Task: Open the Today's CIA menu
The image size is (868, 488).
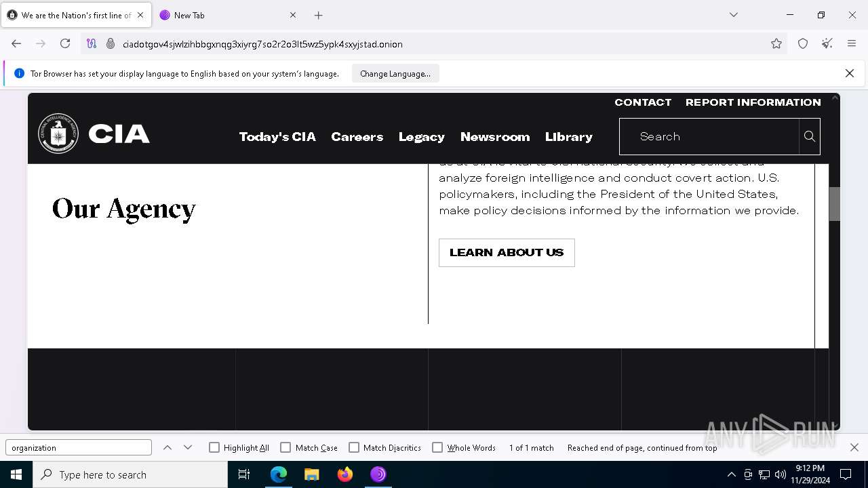Action: coord(277,136)
